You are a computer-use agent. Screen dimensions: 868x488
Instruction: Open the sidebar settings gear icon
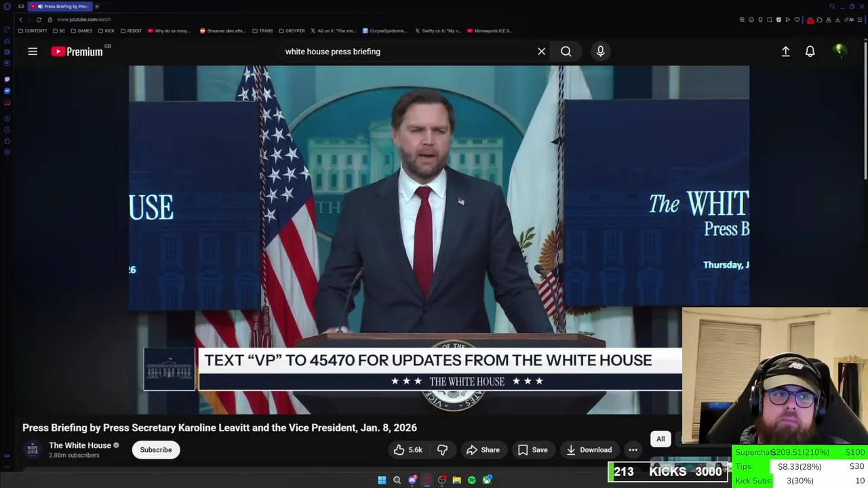click(x=7, y=152)
